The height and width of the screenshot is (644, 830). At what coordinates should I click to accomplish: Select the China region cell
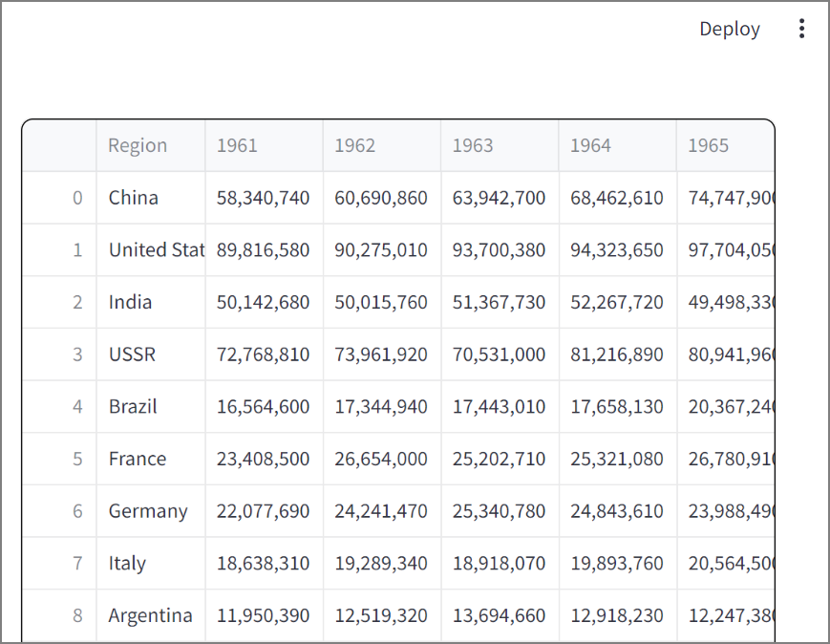[x=151, y=198]
